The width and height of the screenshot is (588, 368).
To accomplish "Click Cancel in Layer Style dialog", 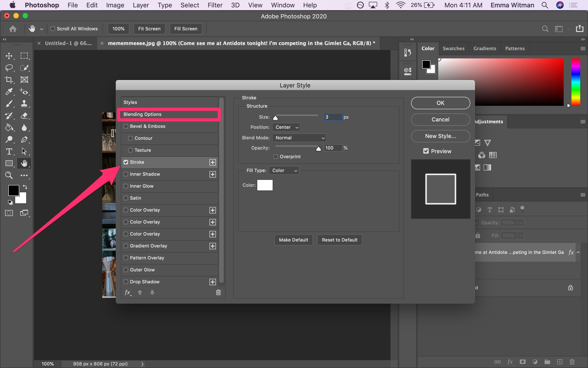I will click(x=441, y=120).
